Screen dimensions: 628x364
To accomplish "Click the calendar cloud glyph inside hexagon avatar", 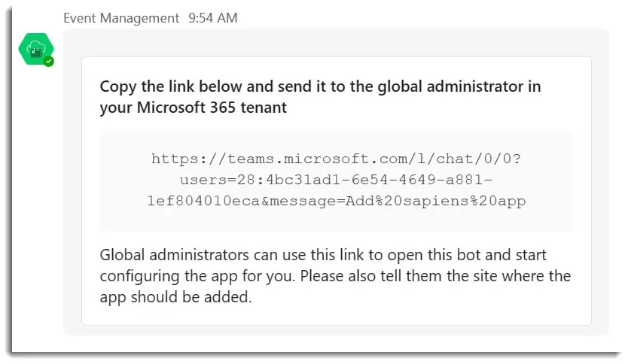I will click(x=35, y=50).
